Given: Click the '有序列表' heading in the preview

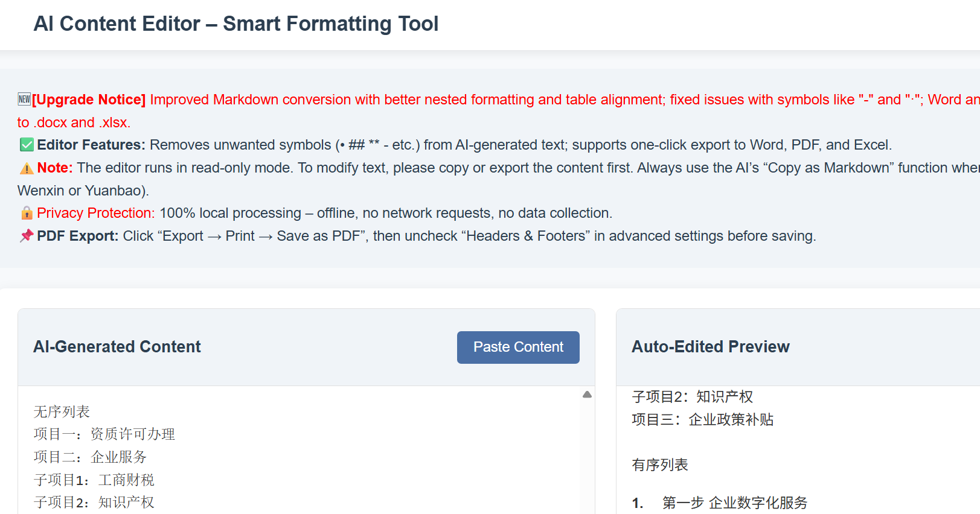Looking at the screenshot, I should click(659, 465).
